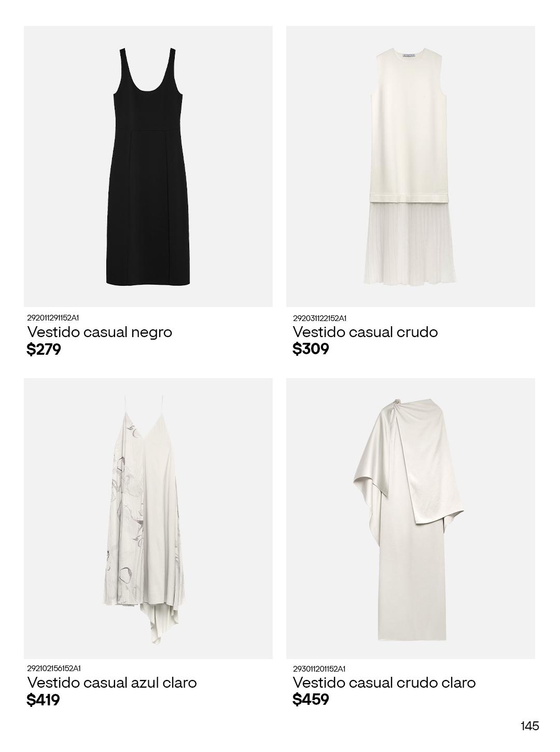The width and height of the screenshot is (560, 752).
Task: Open the cream pleated-hem dress image
Action: pos(411,166)
